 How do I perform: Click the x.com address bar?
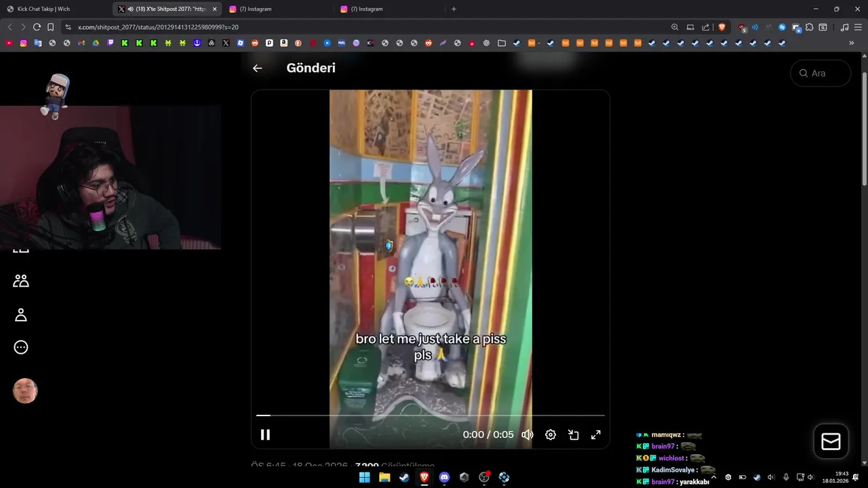click(x=366, y=27)
